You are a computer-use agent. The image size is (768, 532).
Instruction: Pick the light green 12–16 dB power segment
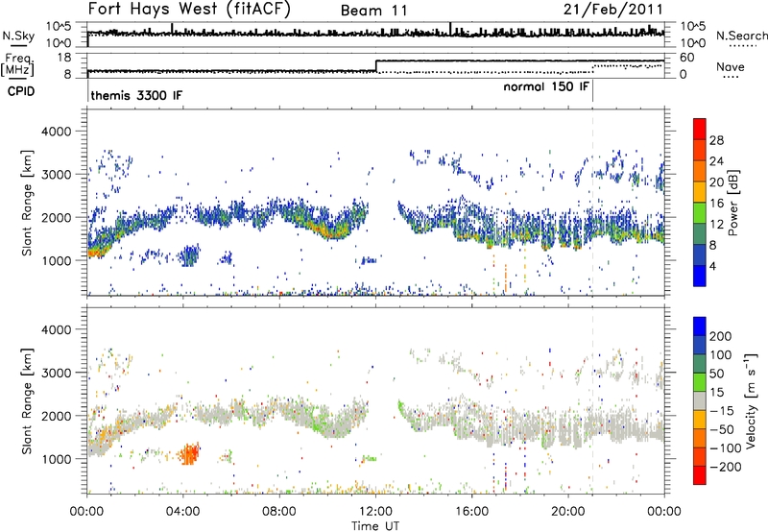point(700,213)
